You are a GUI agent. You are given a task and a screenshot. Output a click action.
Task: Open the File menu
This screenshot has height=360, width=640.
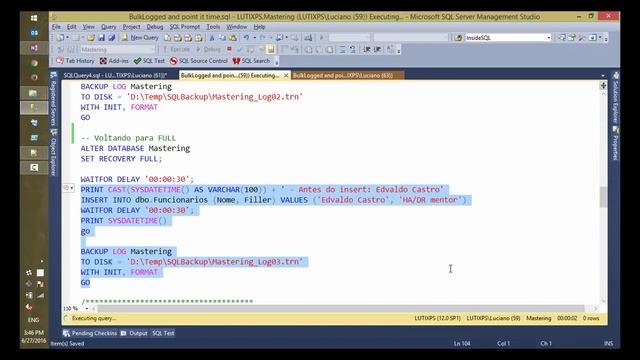[x=56, y=27]
